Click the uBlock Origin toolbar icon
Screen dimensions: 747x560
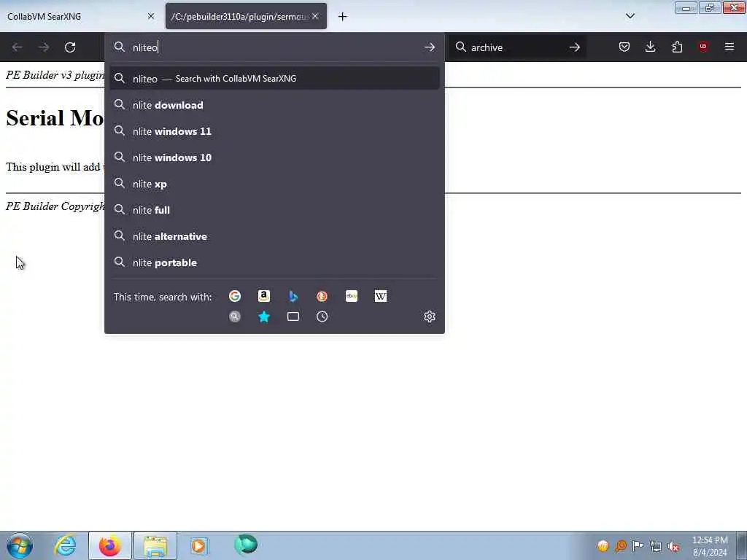(x=703, y=47)
